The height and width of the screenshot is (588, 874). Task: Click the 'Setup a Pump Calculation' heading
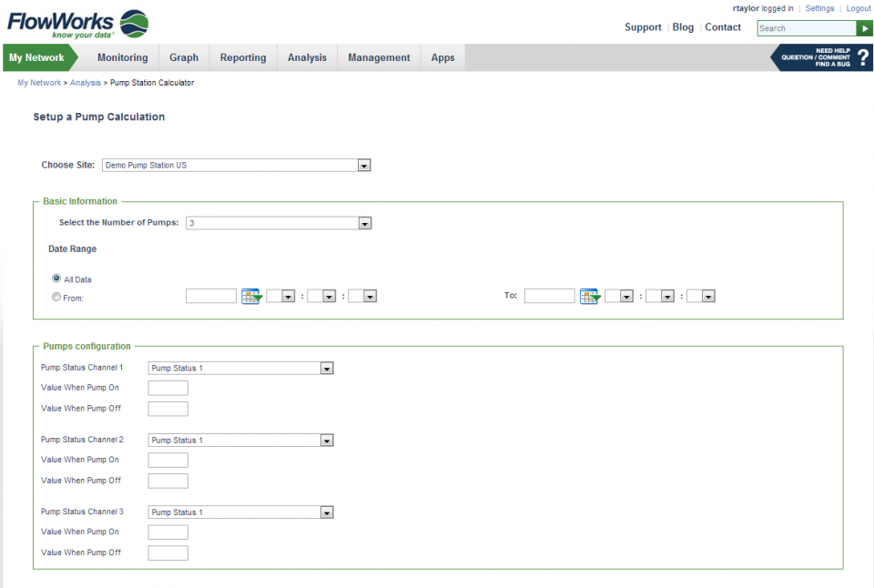pos(99,117)
